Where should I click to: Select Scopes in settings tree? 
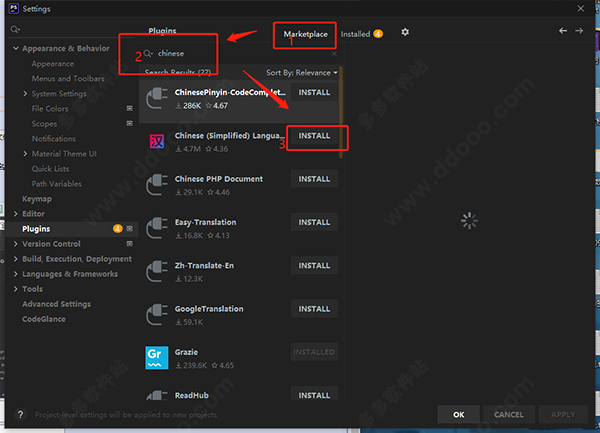pyautogui.click(x=44, y=124)
